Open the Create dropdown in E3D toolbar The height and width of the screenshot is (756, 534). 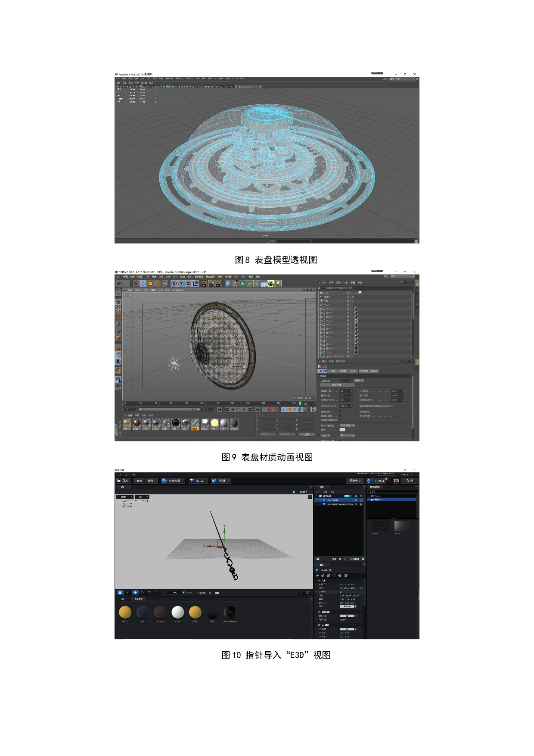click(x=221, y=481)
